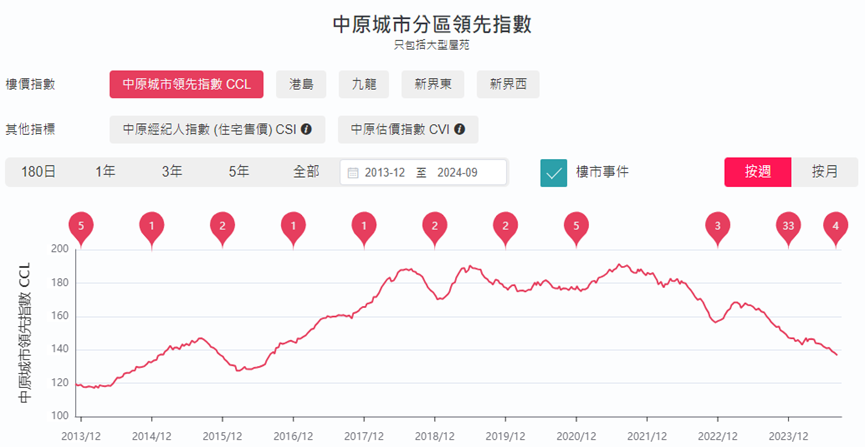Open event marker 5 above 2013/12
Viewport: 865px width, 447px height.
click(81, 228)
